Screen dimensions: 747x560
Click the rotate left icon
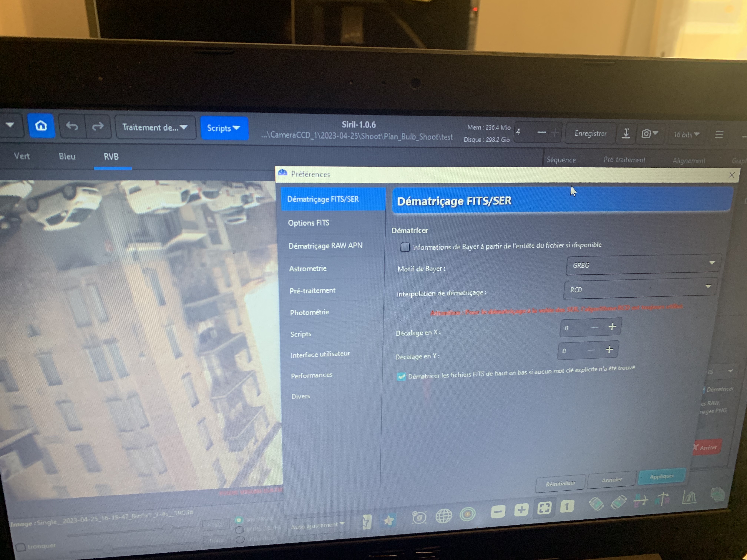(x=596, y=504)
